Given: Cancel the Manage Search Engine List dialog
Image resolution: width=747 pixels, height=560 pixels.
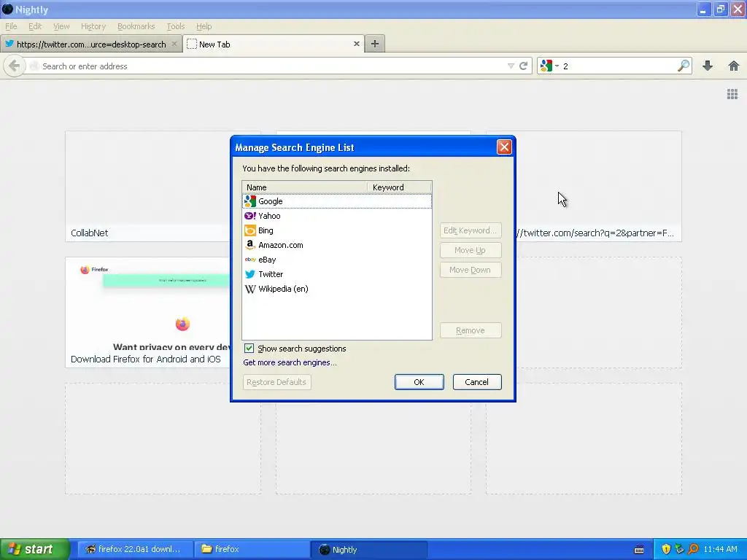Looking at the screenshot, I should point(477,382).
